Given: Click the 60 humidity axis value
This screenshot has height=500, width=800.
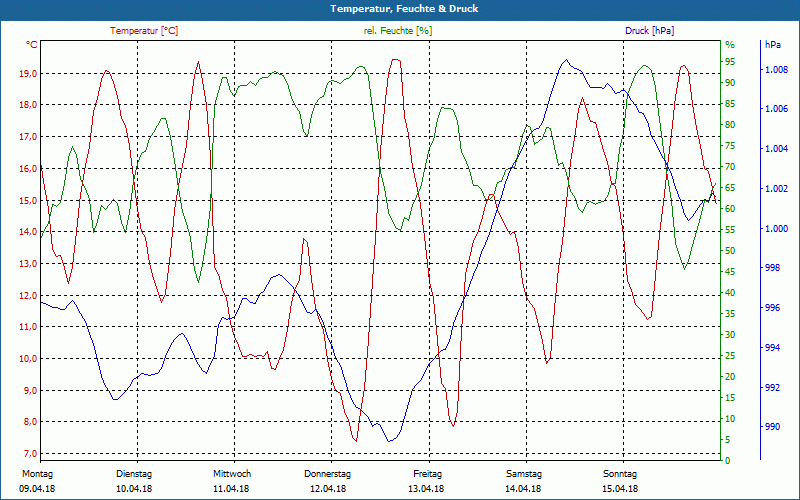Looking at the screenshot, I should [x=730, y=209].
